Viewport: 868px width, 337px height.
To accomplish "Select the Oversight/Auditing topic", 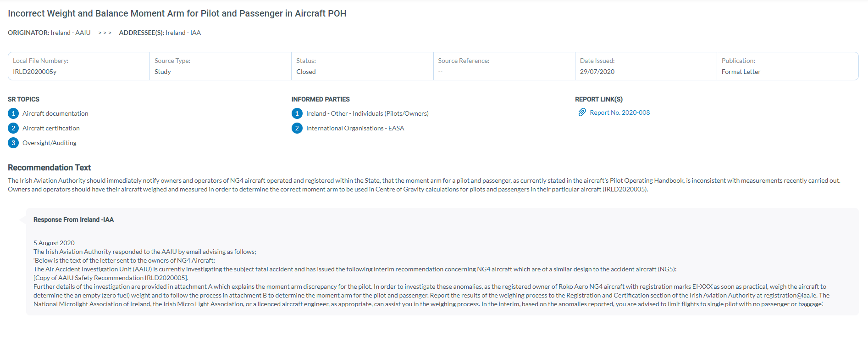I will click(x=50, y=143).
